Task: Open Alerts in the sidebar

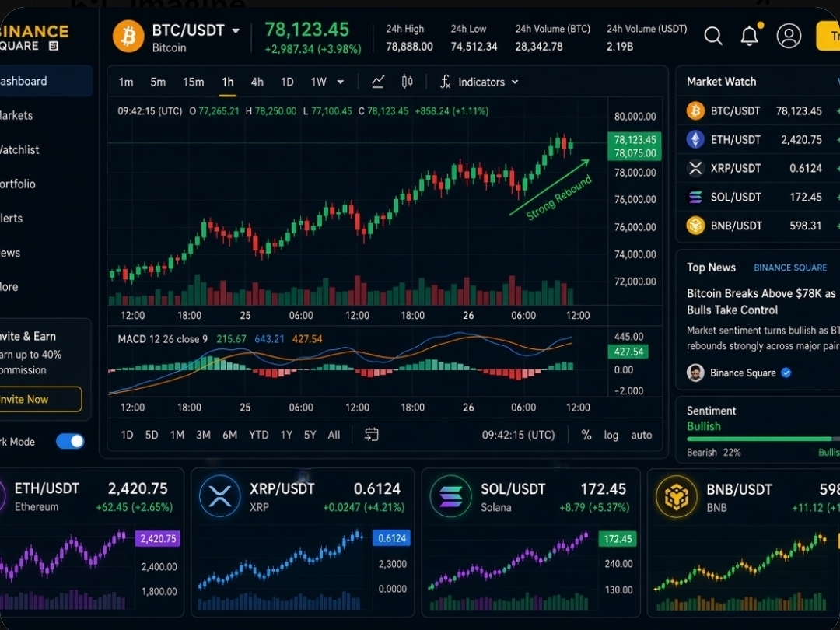Action: (x=11, y=218)
